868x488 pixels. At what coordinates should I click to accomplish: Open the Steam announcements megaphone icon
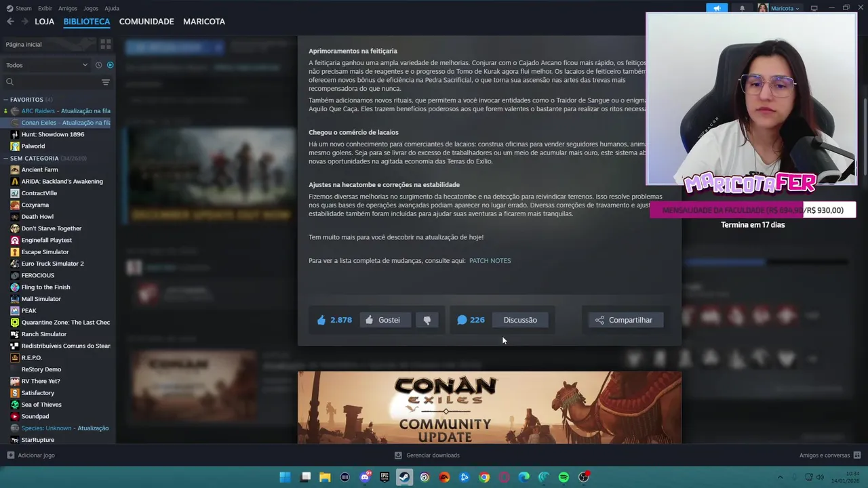point(717,8)
